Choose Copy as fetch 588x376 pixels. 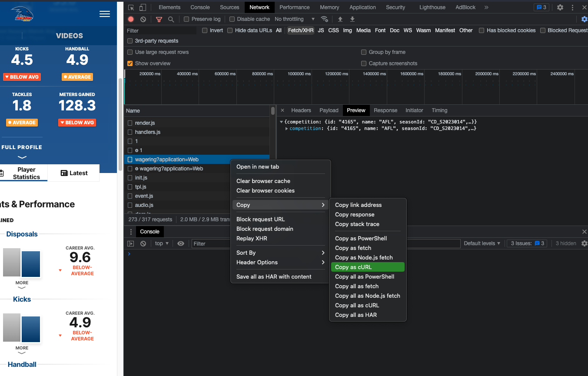click(368, 248)
